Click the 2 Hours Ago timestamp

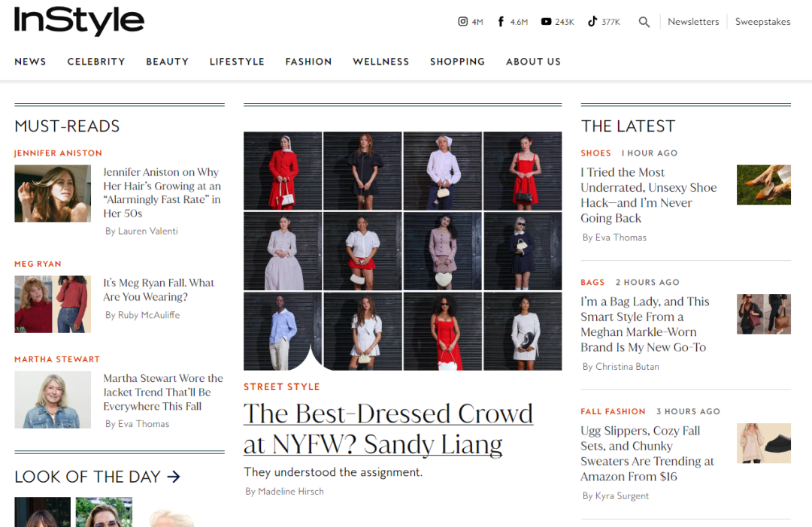click(647, 282)
